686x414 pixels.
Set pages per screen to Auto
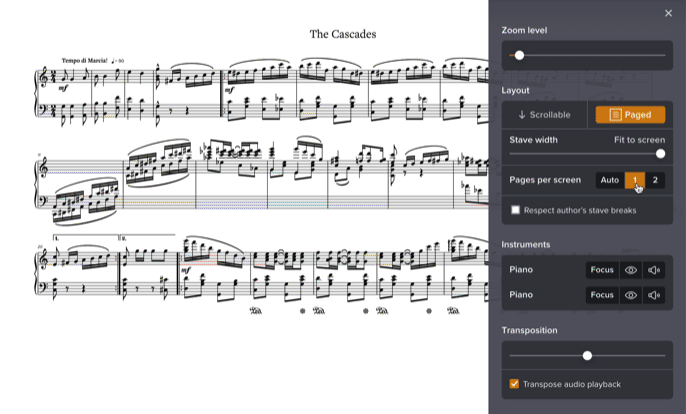click(609, 180)
